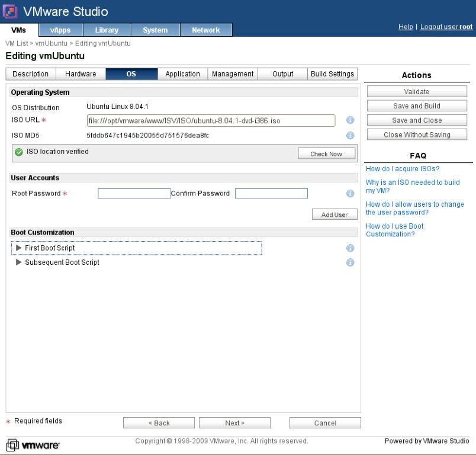Click the 'Ubuntu Linux 8.04.1' distribution text
Image resolution: width=476 pixels, height=455 pixels.
pos(117,107)
